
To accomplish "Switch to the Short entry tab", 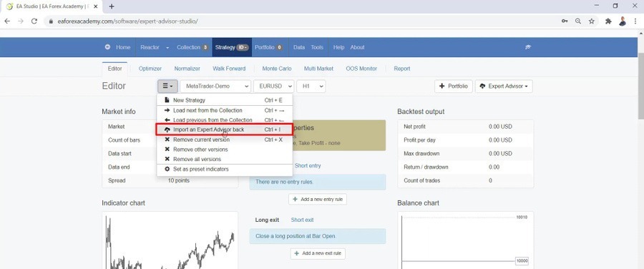I will point(308,165).
